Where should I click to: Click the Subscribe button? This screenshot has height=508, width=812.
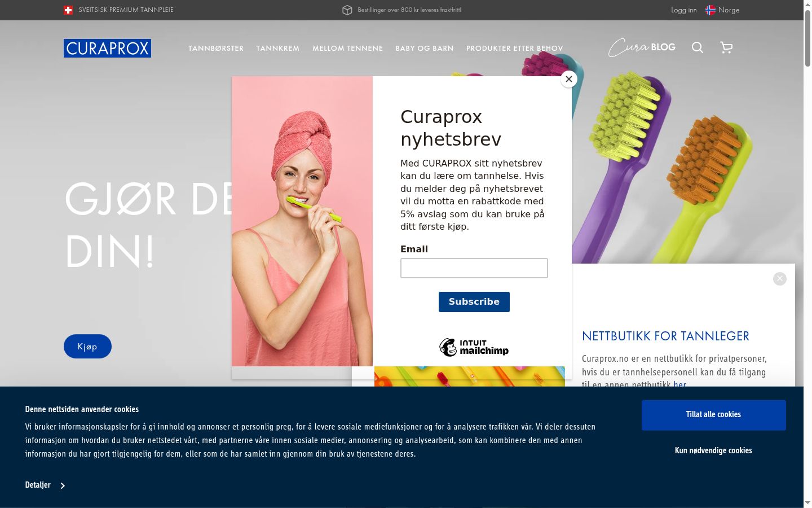[x=474, y=302]
